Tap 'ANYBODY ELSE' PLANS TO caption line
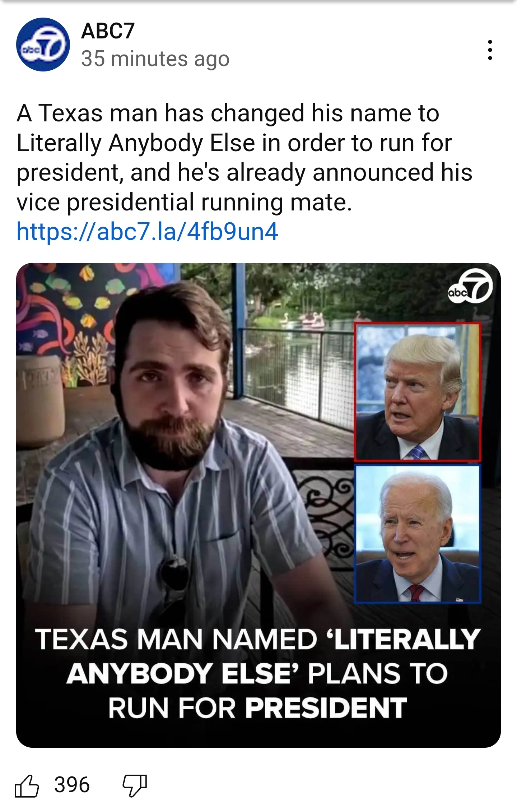Image resolution: width=517 pixels, height=812 pixels. (x=257, y=673)
